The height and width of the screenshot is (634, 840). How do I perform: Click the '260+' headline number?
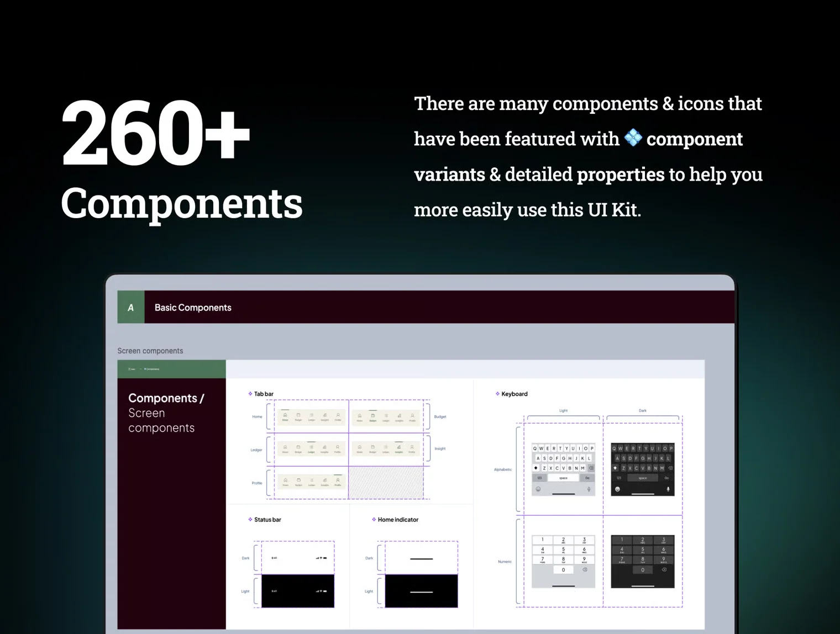coord(156,132)
